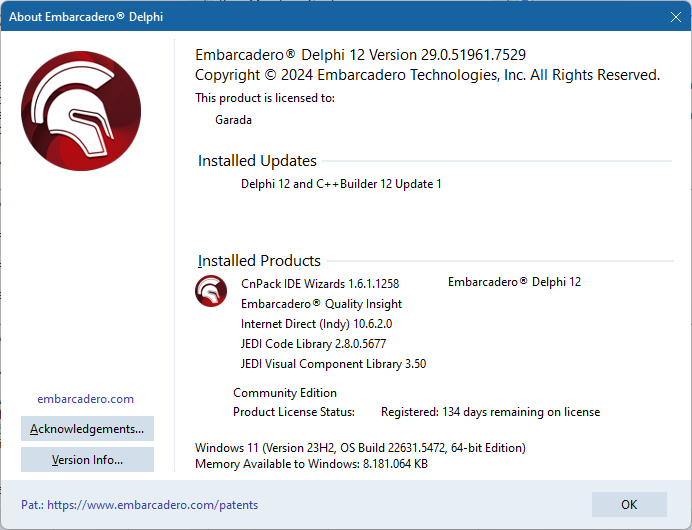Confirm with the OK button
The width and height of the screenshot is (692, 530).
pos(629,504)
